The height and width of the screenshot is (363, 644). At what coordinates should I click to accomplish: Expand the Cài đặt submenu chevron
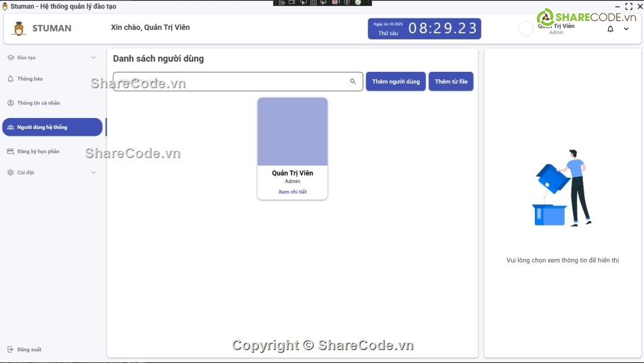(93, 172)
